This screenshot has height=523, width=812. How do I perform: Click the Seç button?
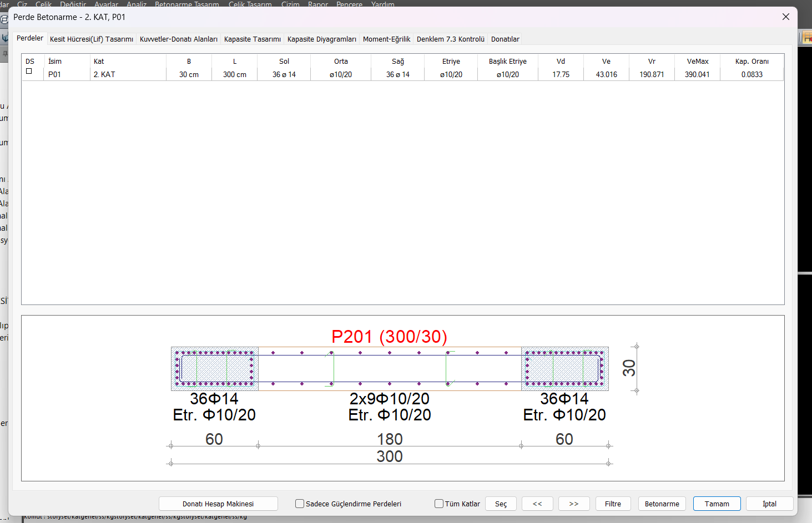501,504
